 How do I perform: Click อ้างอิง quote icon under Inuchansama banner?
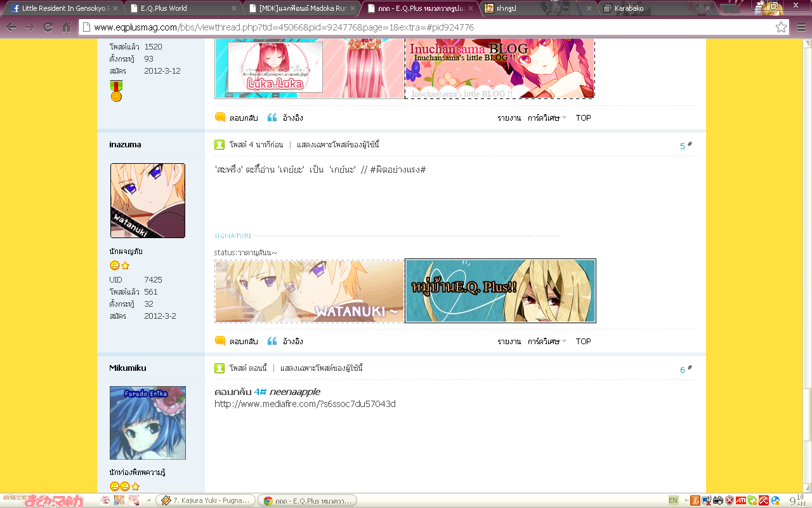click(x=272, y=117)
